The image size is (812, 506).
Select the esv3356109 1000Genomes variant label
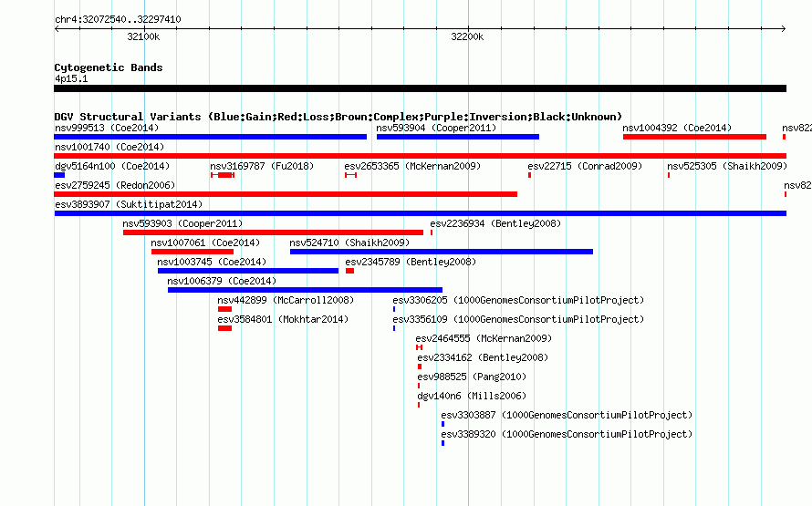click(518, 319)
